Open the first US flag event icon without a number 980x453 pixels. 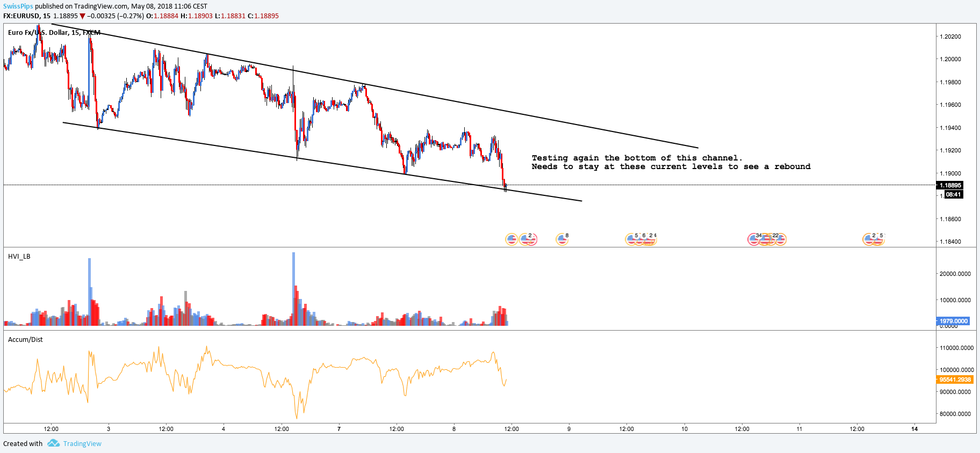(x=511, y=239)
